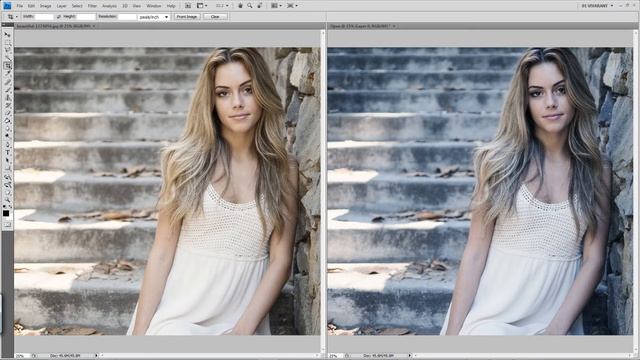
Task: Click into the Resolution field
Action: pyautogui.click(x=127, y=17)
